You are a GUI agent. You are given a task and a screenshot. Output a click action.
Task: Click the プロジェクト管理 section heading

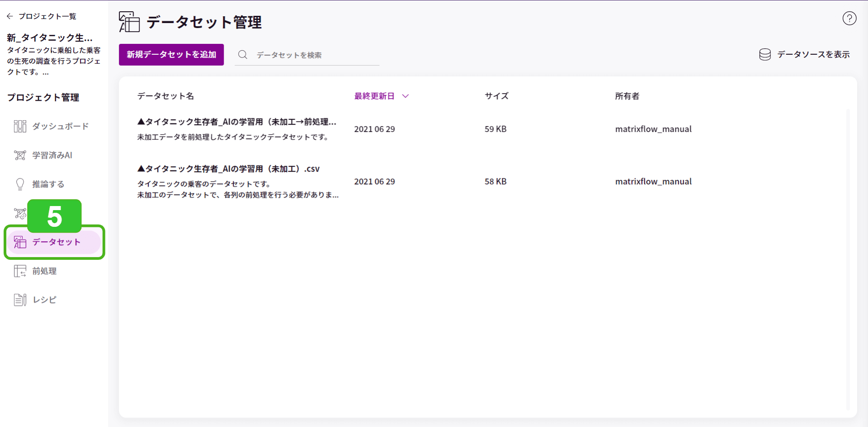click(x=43, y=97)
